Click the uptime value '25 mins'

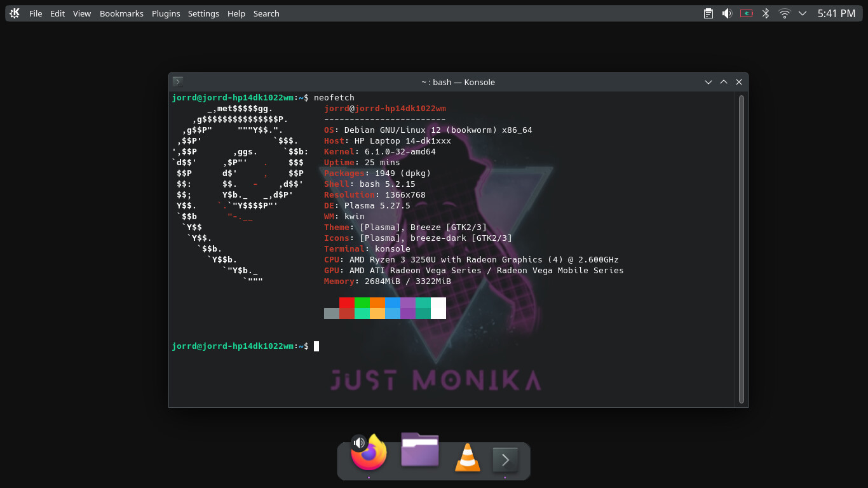coord(383,163)
